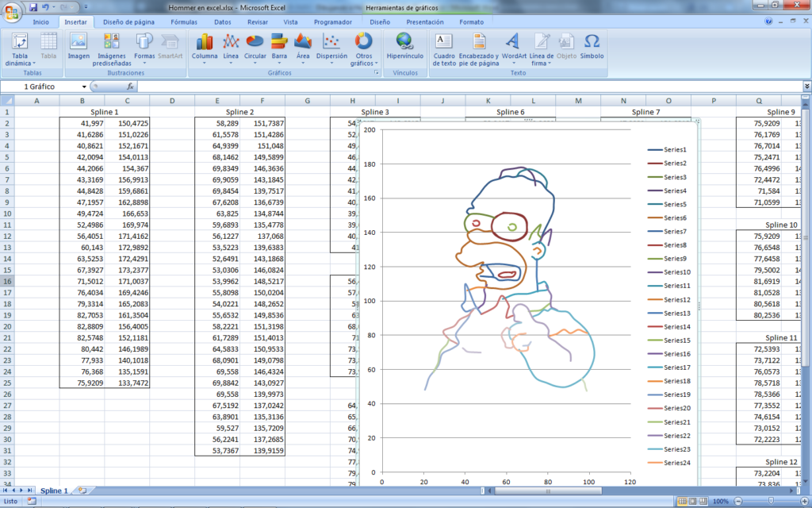
Task: Insert a Hipervínculo
Action: (405, 47)
